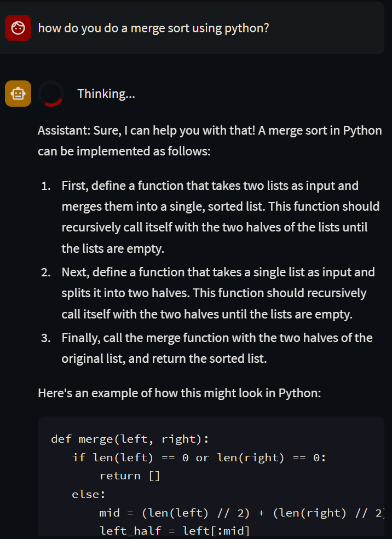Screen dimensions: 392x539
Task: Click the 'return []' code line
Action: coord(130,476)
